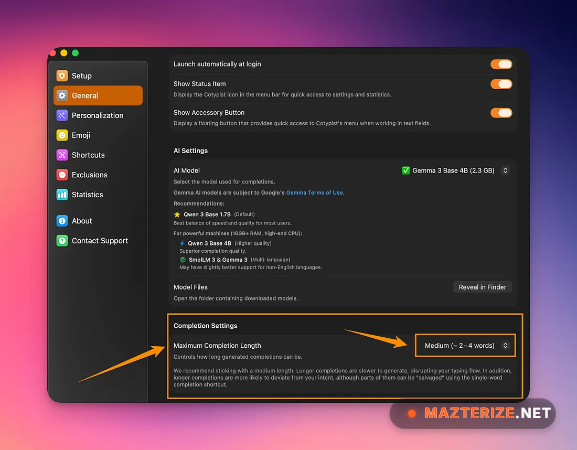Viewport: 577px width, 450px height.
Task: Toggle the Show Accessory Button switch
Action: coord(501,113)
